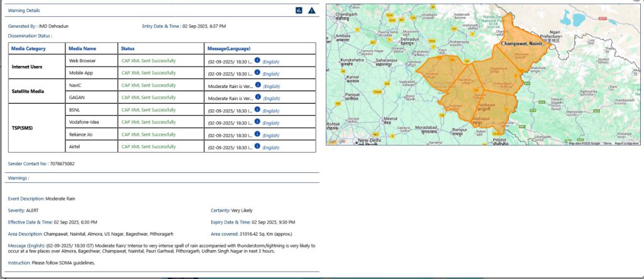View BSNL message info icon
Image resolution: width=644 pixels, height=279 pixels.
(257, 109)
